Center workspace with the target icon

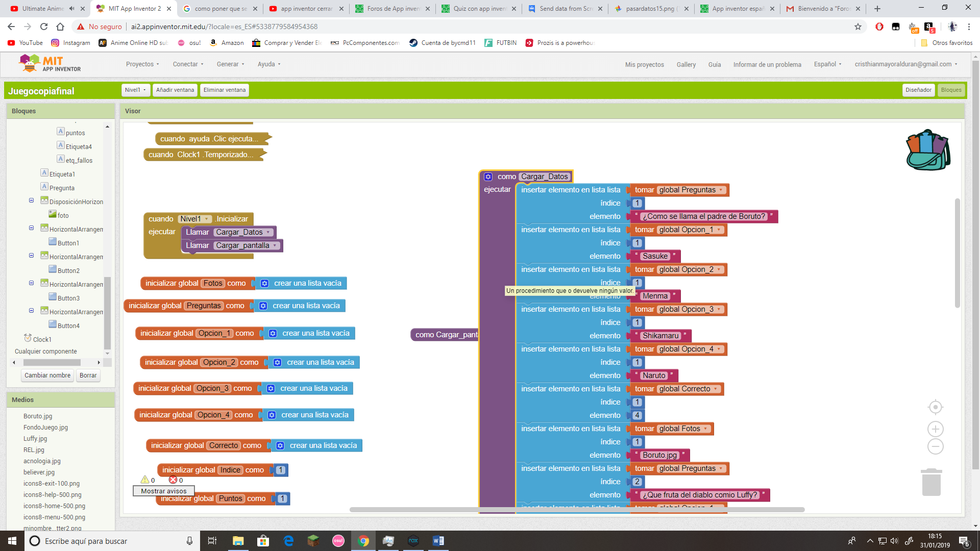click(935, 407)
